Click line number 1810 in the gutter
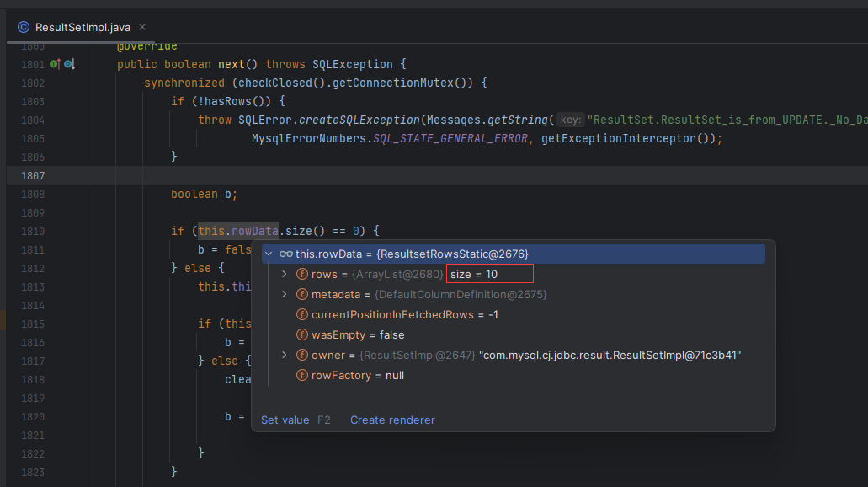The width and height of the screenshot is (868, 487). point(33,232)
